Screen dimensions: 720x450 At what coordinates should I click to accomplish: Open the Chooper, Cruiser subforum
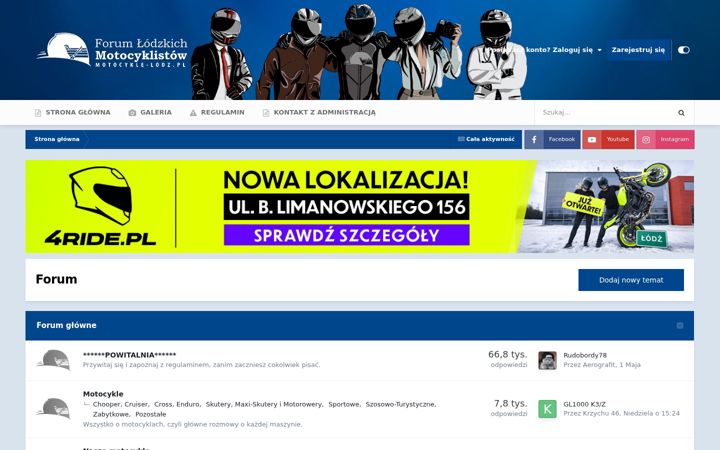point(120,405)
